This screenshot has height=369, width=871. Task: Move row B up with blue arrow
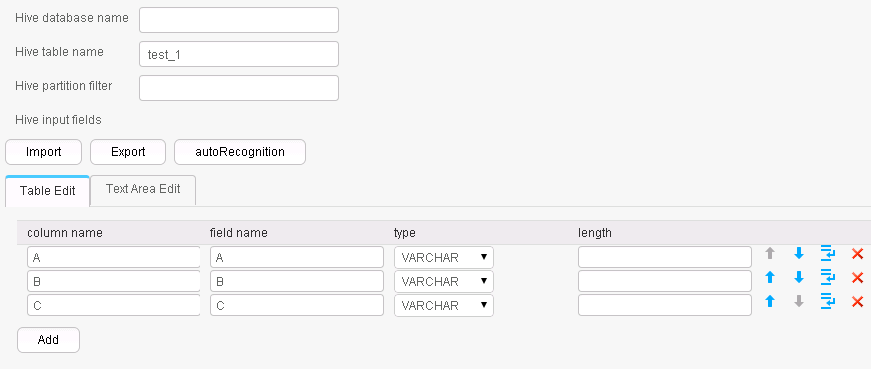click(x=769, y=277)
